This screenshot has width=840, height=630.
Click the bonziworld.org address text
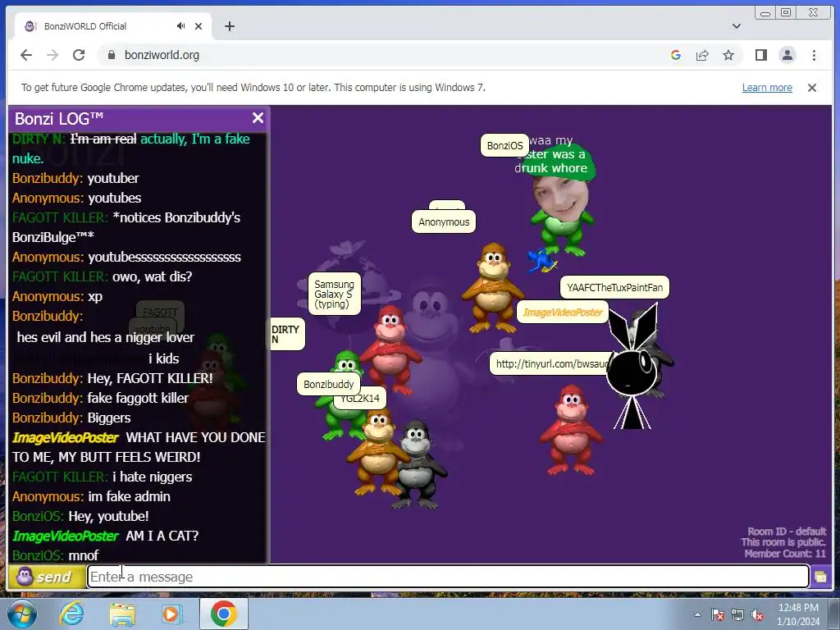click(x=162, y=55)
